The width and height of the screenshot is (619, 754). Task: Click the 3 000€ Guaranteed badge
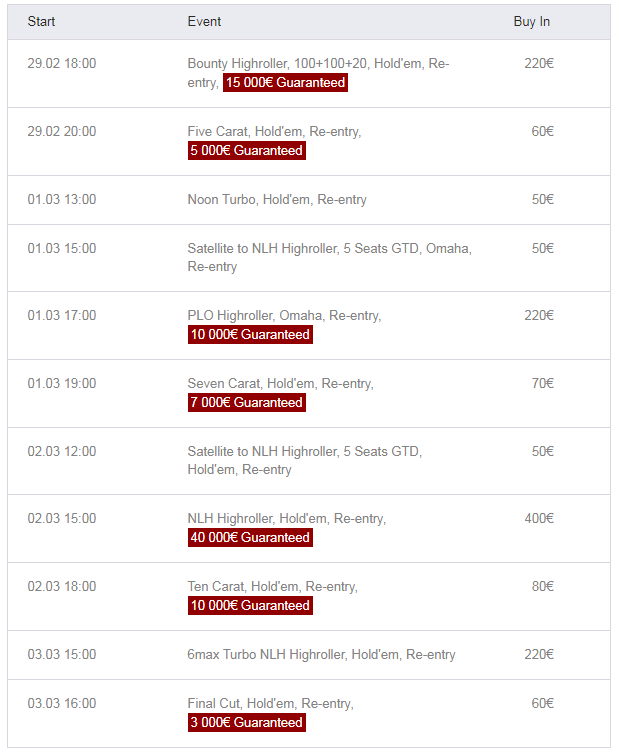pyautogui.click(x=246, y=723)
